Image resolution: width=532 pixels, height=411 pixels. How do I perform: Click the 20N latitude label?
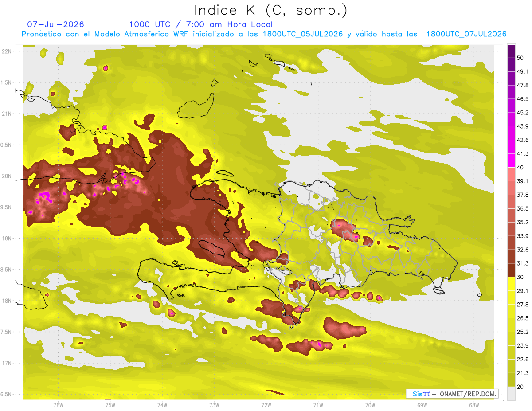click(7, 176)
